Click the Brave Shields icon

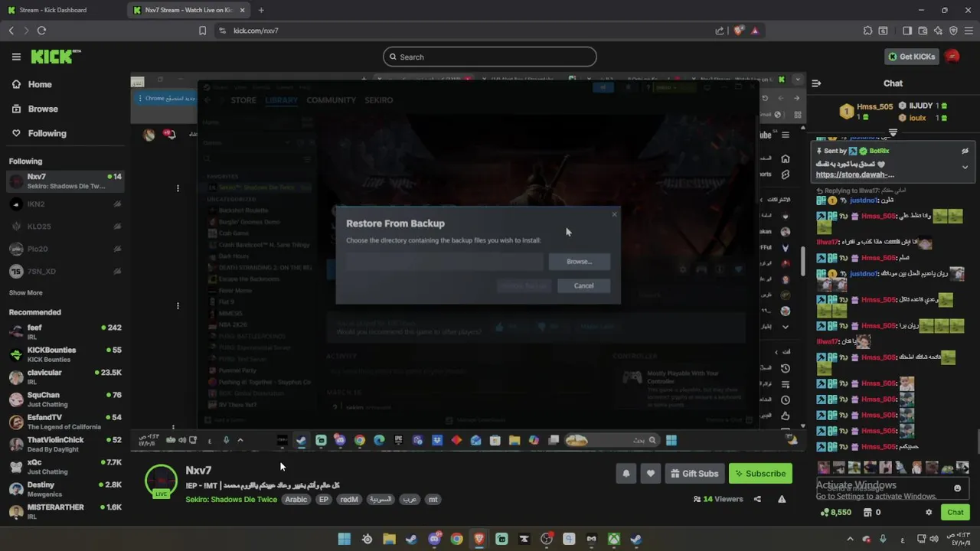[x=738, y=31]
